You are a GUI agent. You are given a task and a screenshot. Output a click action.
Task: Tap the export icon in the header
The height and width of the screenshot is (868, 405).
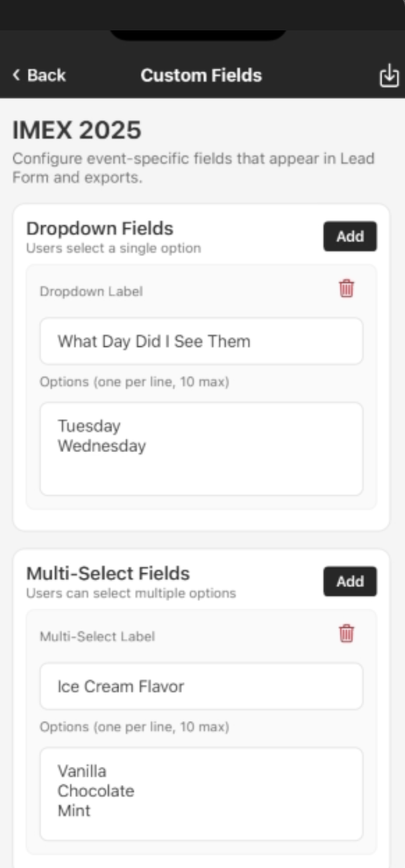[389, 76]
